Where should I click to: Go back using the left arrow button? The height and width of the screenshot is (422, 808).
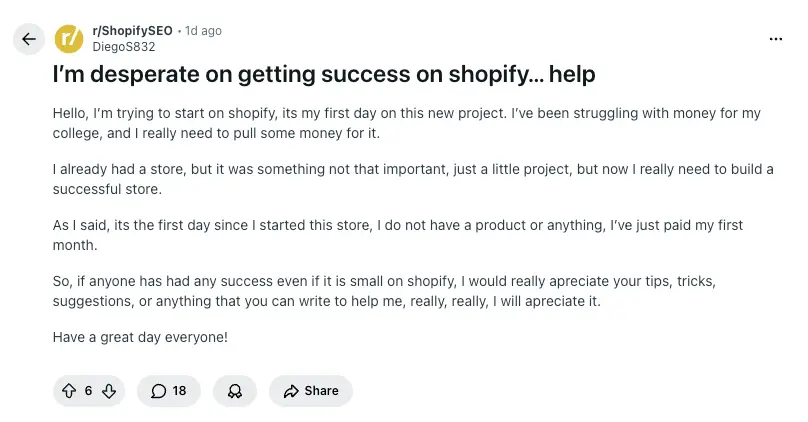coord(28,39)
